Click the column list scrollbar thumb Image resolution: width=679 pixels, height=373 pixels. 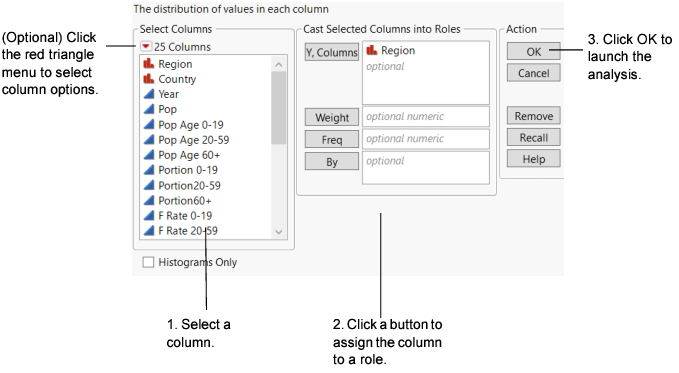point(278,108)
